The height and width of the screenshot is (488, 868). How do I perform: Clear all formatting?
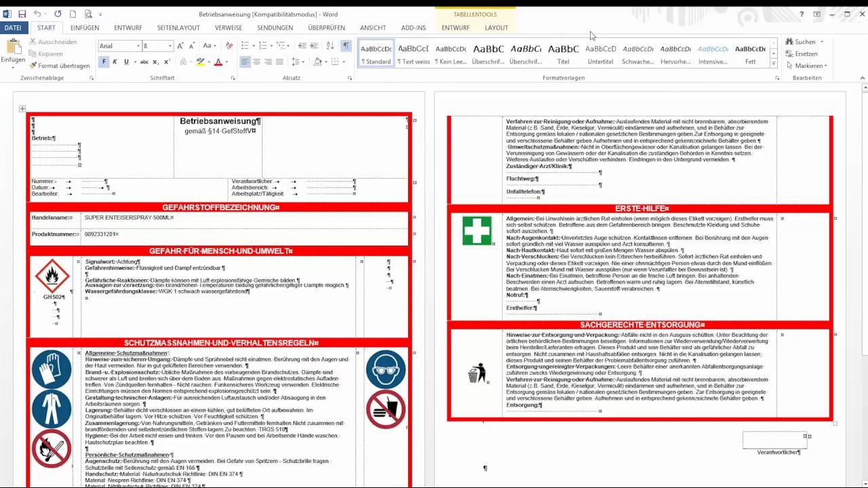(x=229, y=45)
